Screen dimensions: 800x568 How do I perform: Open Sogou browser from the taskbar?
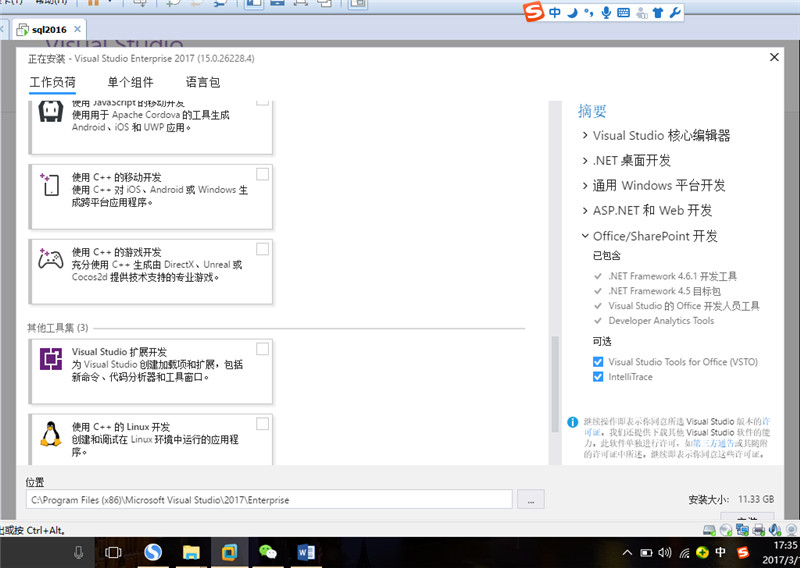click(153, 552)
